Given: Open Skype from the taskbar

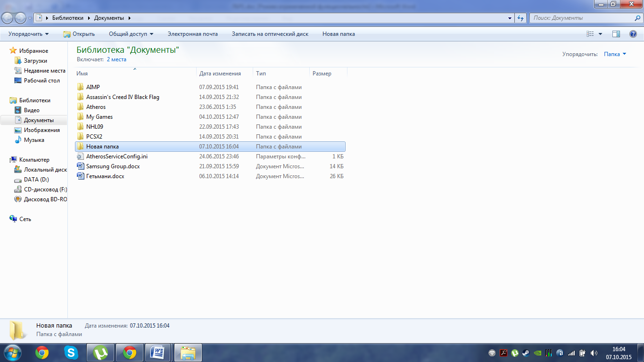Looking at the screenshot, I should [x=71, y=353].
